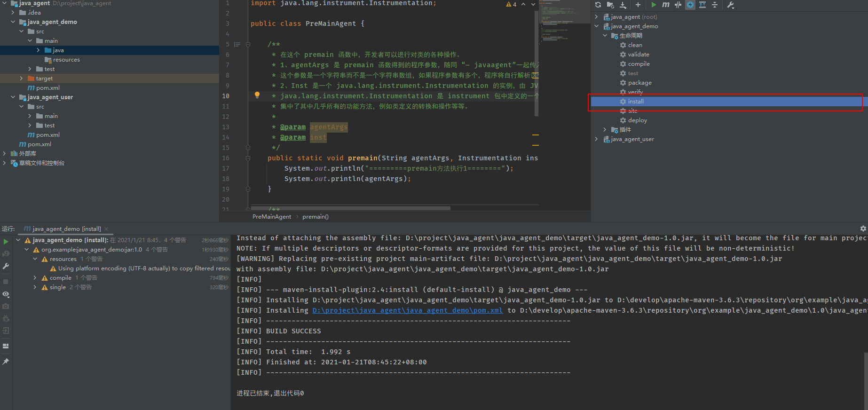This screenshot has height=410, width=868.
Task: Click the exit icon in Run toolbar
Action: coord(6,331)
